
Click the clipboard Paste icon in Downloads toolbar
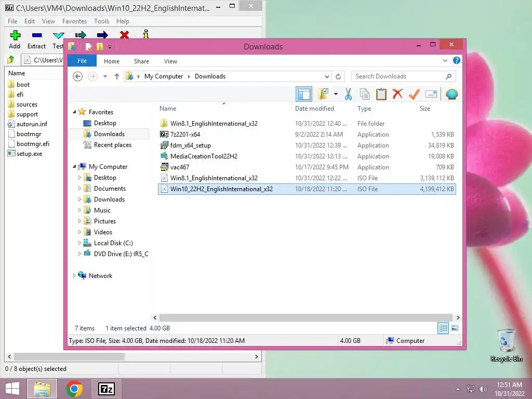coord(381,94)
